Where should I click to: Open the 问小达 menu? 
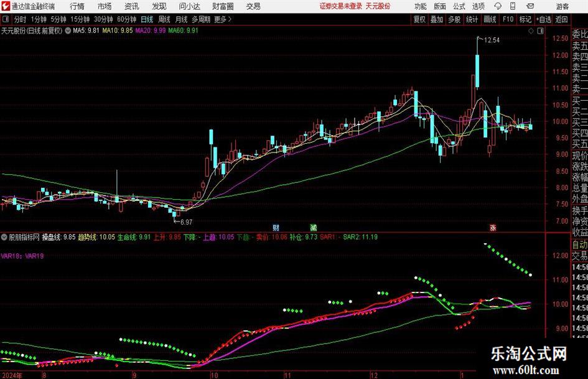click(x=189, y=6)
